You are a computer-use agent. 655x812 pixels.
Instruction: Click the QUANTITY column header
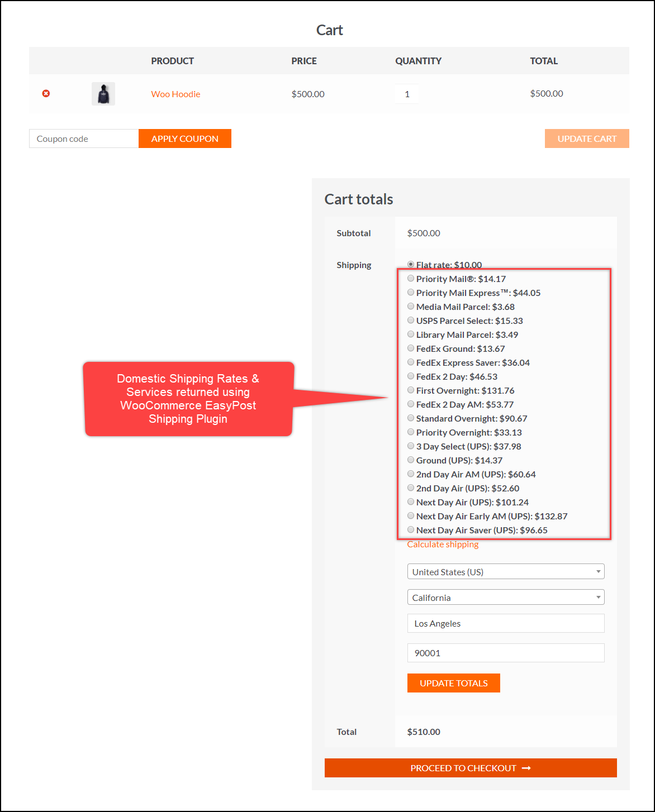(x=419, y=61)
